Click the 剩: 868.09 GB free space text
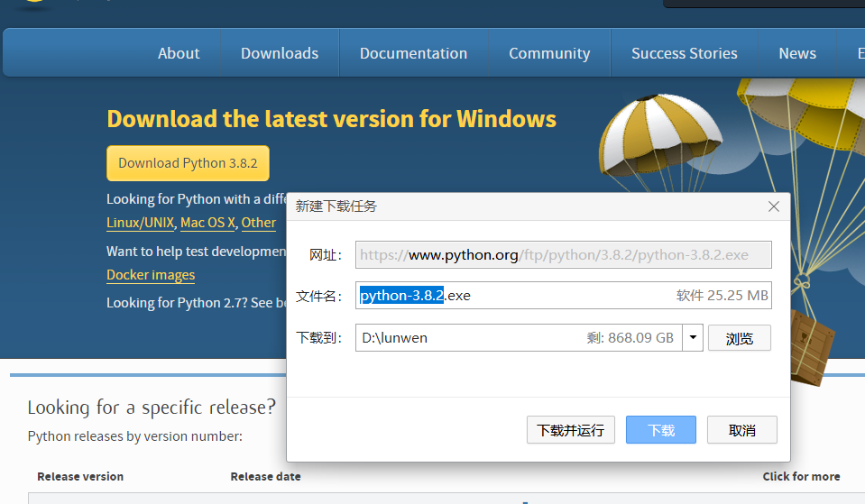The image size is (865, 504). pyautogui.click(x=630, y=337)
